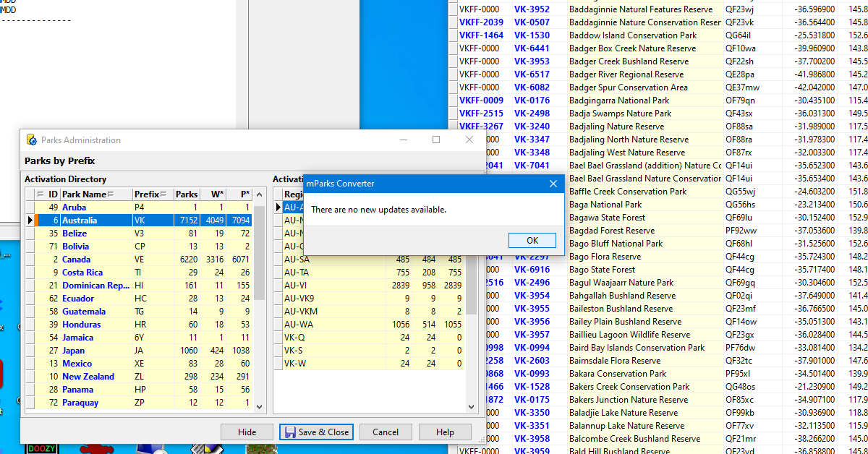Click VK-3958 reference in background list
The image size is (868, 454).
pyautogui.click(x=532, y=439)
